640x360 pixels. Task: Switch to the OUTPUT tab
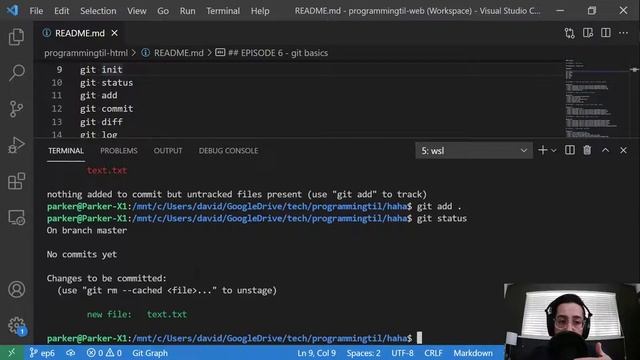click(x=168, y=151)
